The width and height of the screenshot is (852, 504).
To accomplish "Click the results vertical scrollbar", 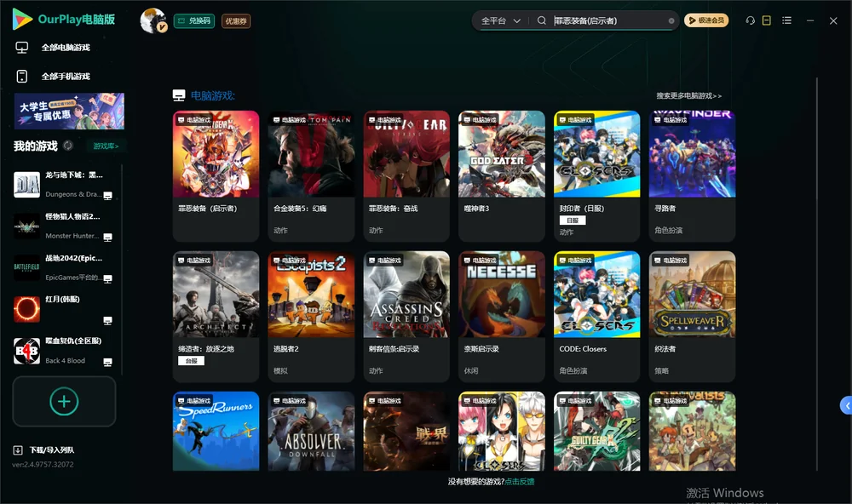I will point(817,274).
